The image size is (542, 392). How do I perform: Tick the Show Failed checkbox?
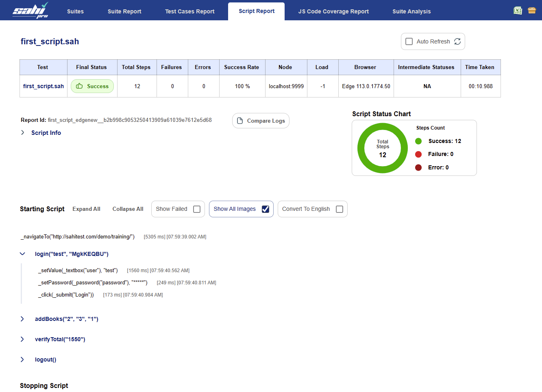click(x=197, y=209)
